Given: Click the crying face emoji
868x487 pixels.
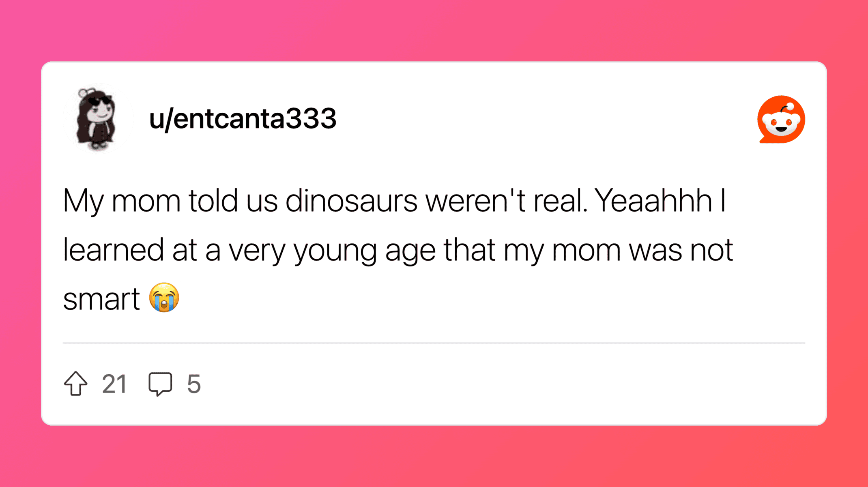Looking at the screenshot, I should point(164,298).
